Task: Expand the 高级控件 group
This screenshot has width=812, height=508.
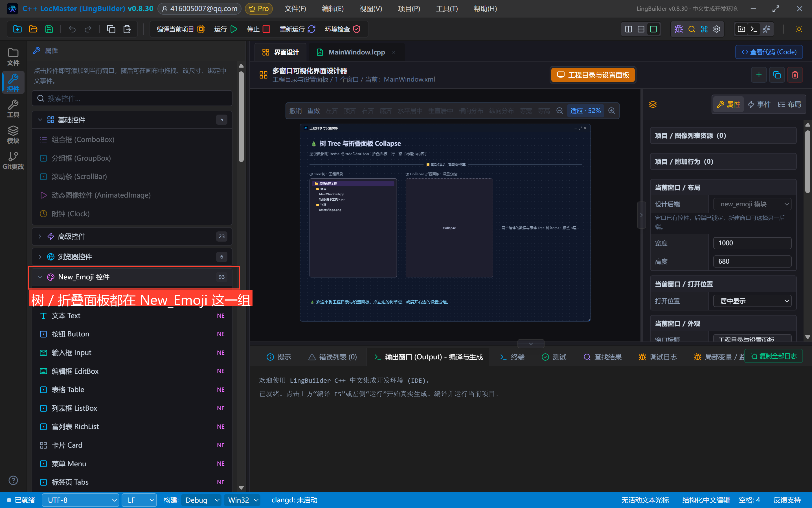Action: (x=132, y=237)
